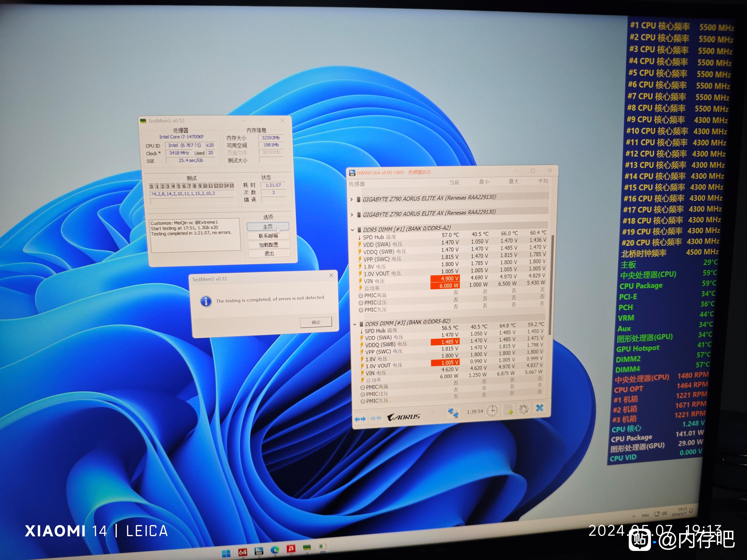Click the 当前 column header in HWiNFO

point(454,182)
